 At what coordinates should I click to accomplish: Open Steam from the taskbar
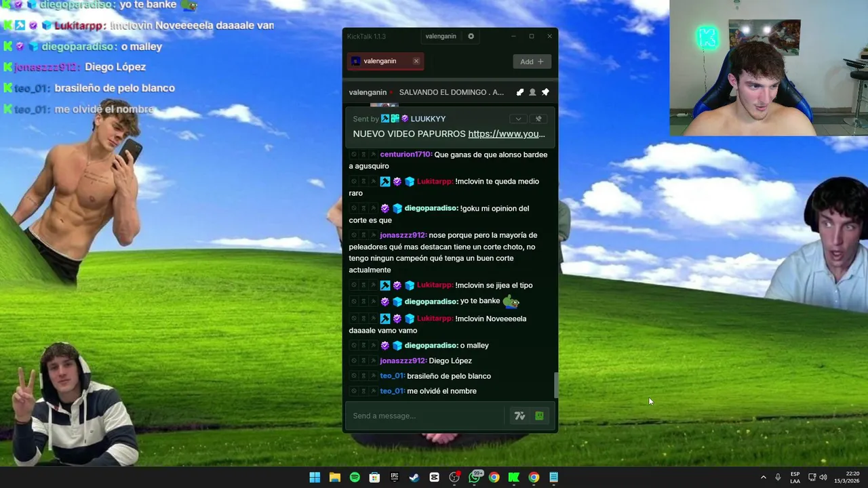(414, 477)
